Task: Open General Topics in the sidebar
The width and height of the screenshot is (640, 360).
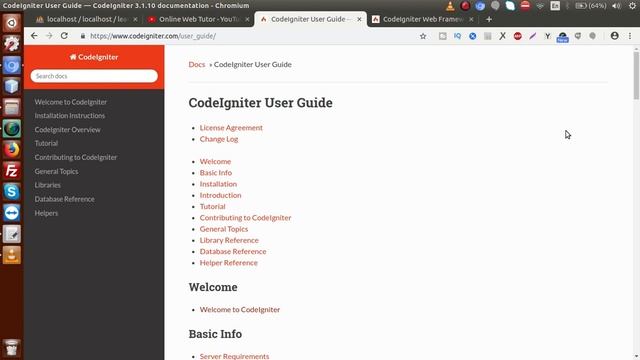Action: (56, 171)
